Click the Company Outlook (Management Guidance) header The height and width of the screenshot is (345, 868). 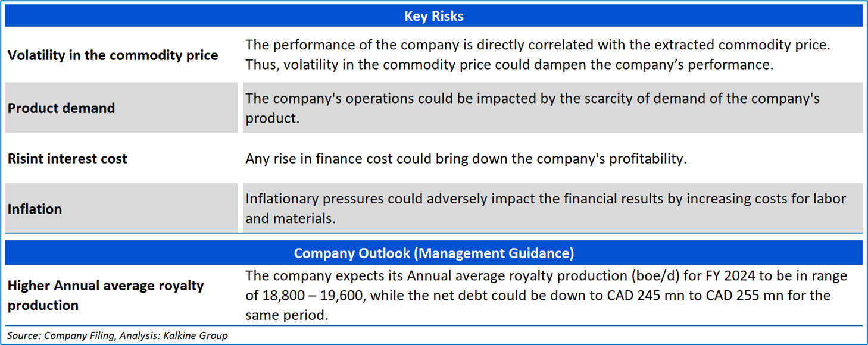coord(433,253)
